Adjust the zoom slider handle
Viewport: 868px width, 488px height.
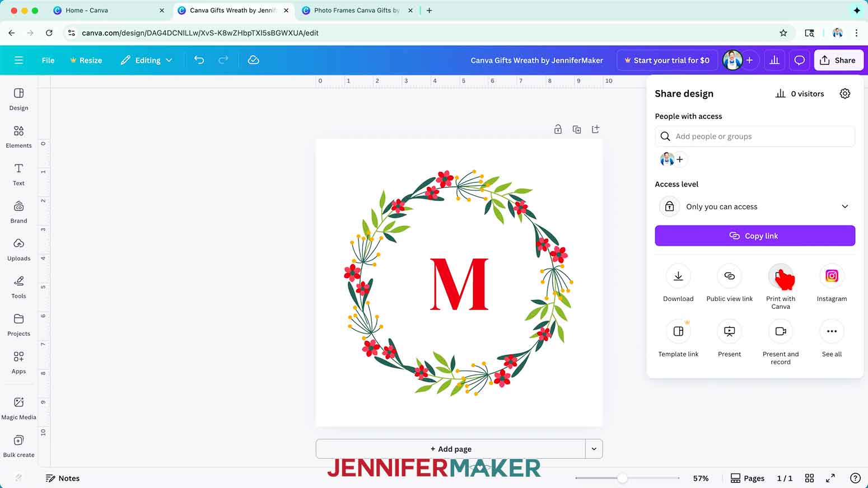622,478
